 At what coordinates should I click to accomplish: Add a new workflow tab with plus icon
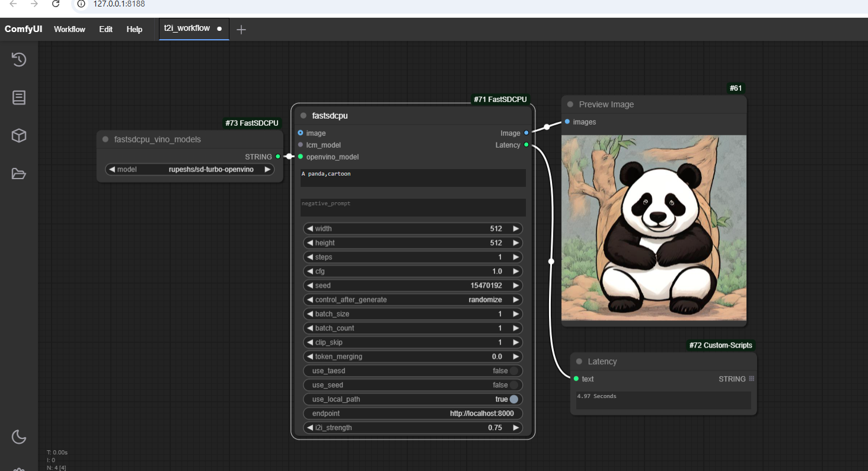[x=241, y=30]
